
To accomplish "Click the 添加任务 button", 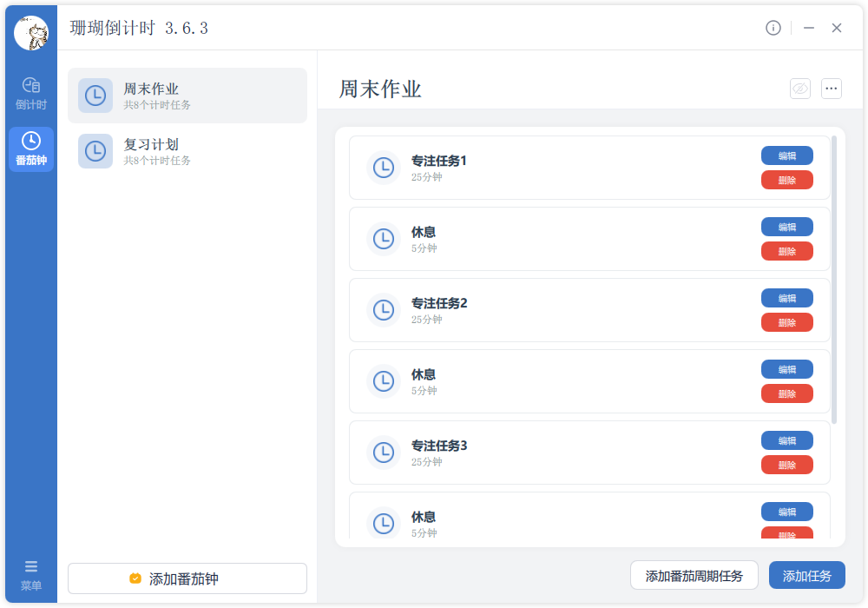I will [807, 575].
